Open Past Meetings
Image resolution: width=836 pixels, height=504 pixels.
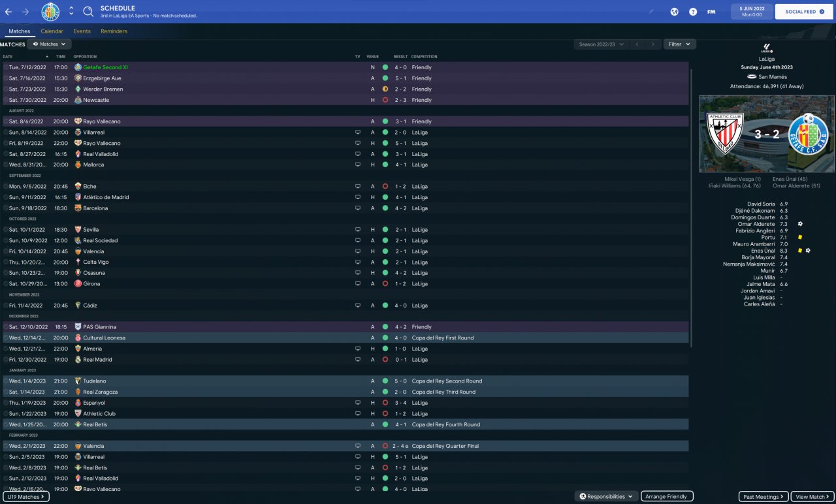pos(764,497)
